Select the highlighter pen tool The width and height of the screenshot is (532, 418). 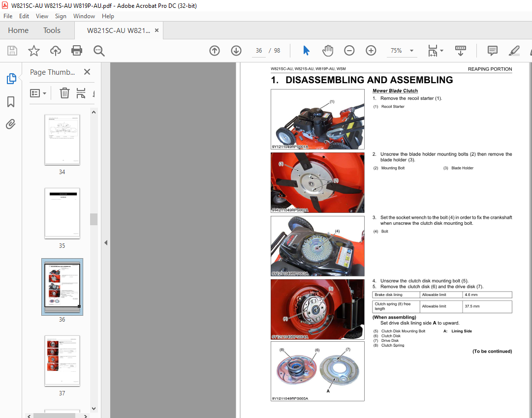(514, 51)
